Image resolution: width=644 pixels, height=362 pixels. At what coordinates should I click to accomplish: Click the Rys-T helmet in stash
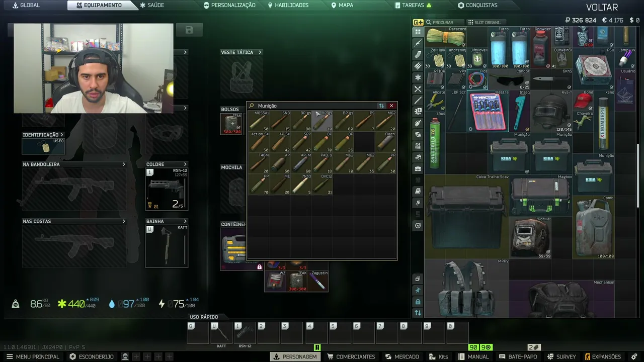pos(551,111)
